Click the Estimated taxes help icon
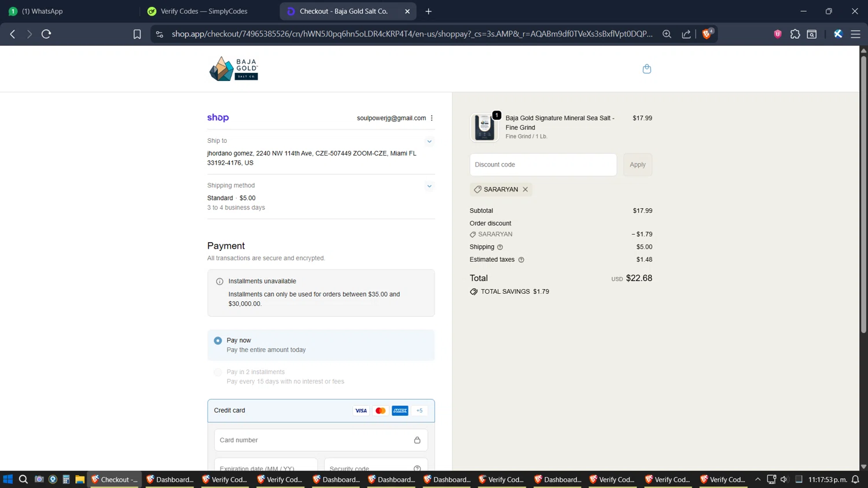 click(521, 260)
